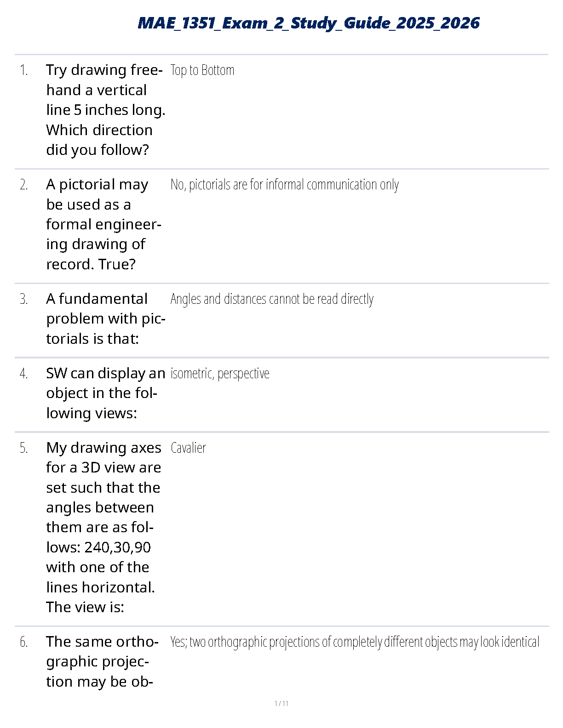Select the "SW can display an object" question
The height and width of the screenshot is (728, 563).
point(105,393)
